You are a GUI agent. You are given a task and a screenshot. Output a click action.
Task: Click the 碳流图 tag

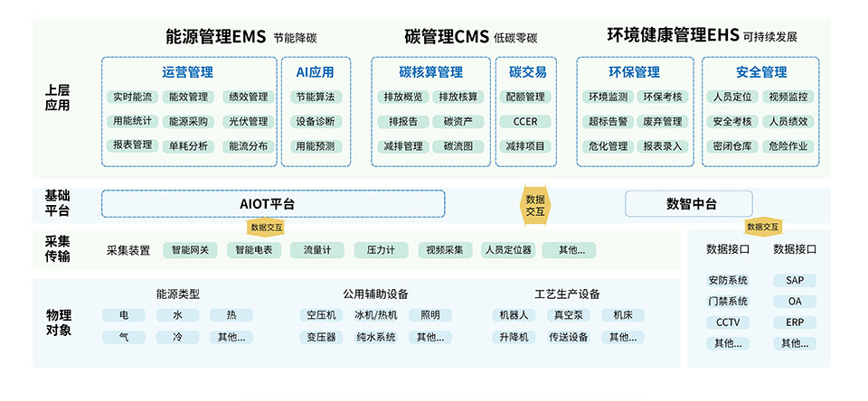point(458,145)
